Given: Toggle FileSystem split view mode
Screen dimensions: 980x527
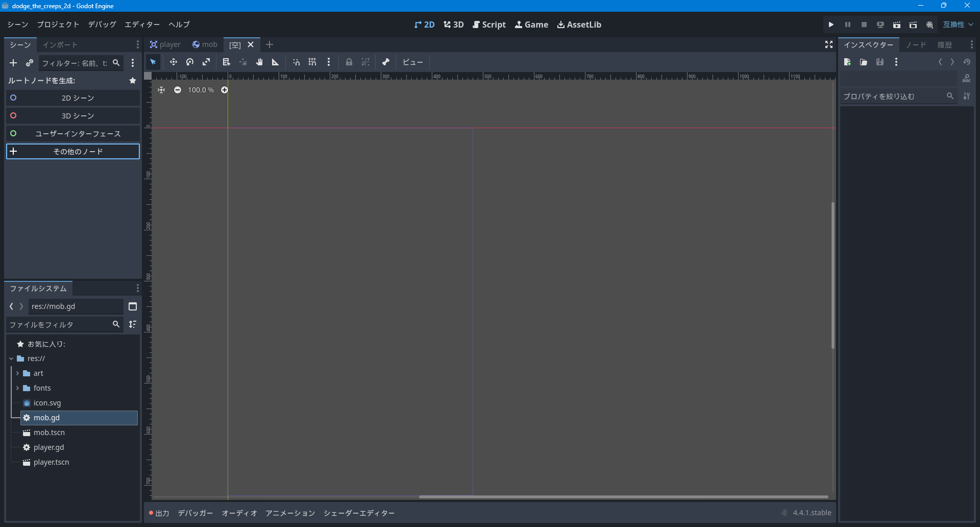Looking at the screenshot, I should 133,306.
